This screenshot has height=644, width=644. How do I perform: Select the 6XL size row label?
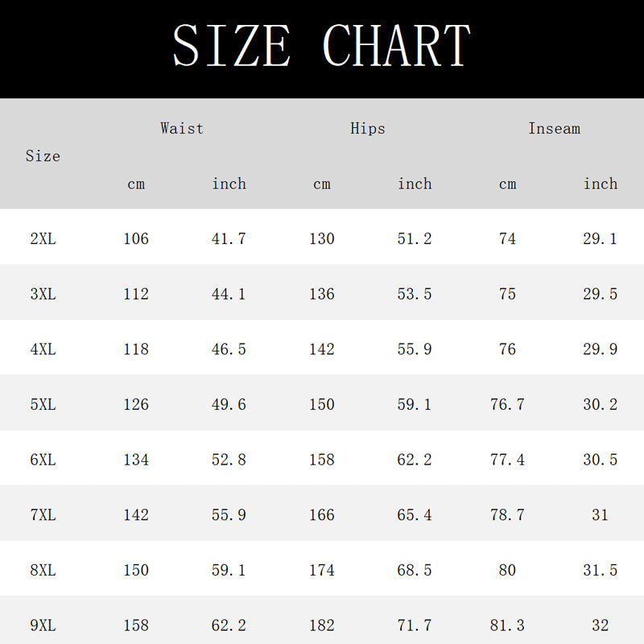tap(43, 460)
